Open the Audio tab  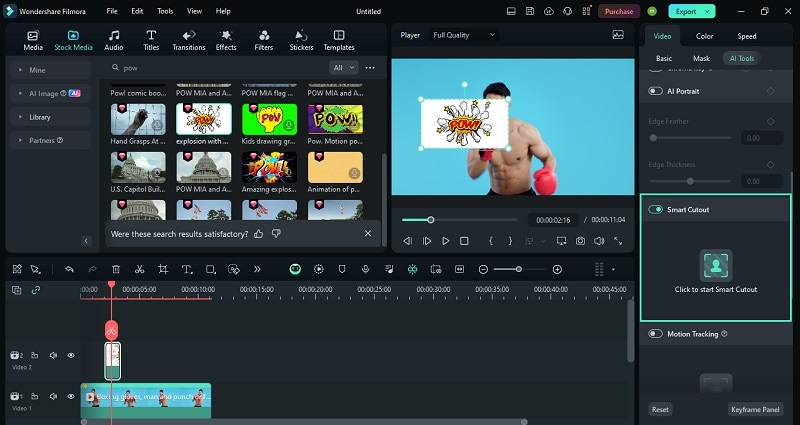coord(113,40)
